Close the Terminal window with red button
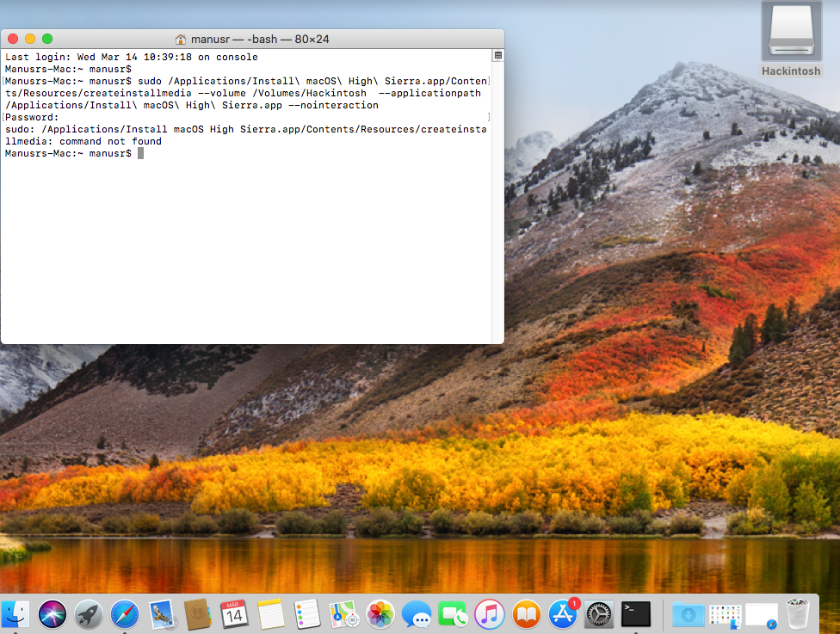The width and height of the screenshot is (840, 634). click(x=13, y=39)
